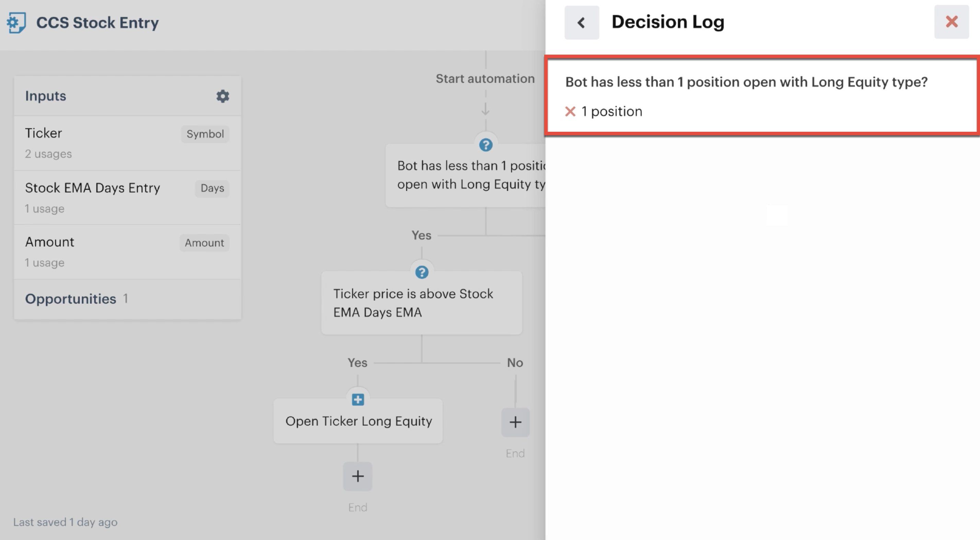The height and width of the screenshot is (540, 980).
Task: Click the Inputs panel heading
Action: [x=46, y=96]
